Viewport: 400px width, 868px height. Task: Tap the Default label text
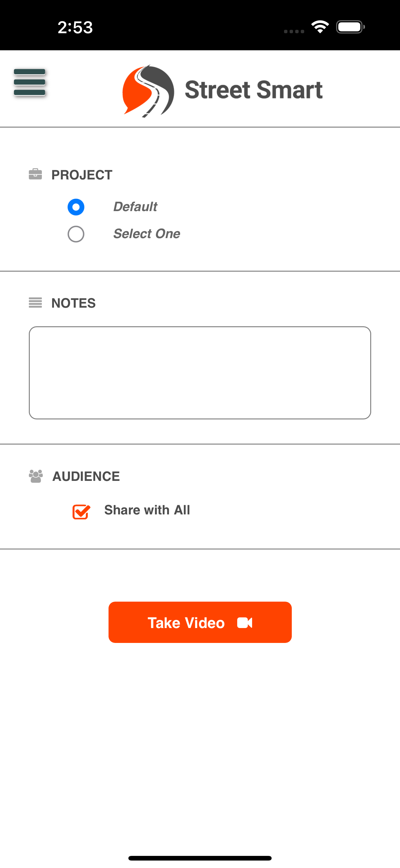click(135, 206)
